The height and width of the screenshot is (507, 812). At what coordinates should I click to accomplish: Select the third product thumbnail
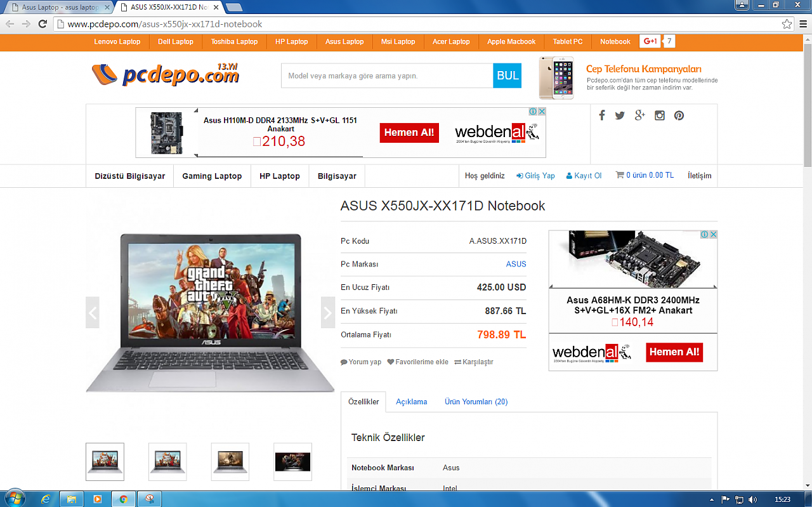[230, 461]
